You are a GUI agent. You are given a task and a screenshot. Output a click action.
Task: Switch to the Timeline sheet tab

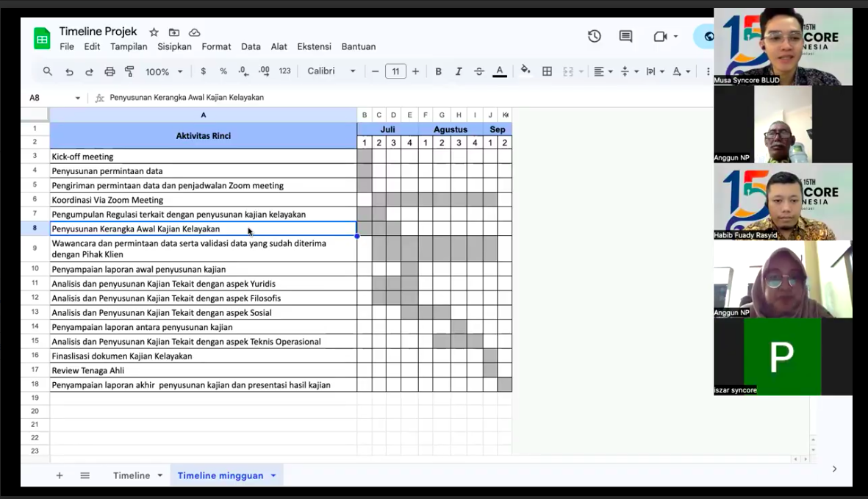tap(131, 475)
